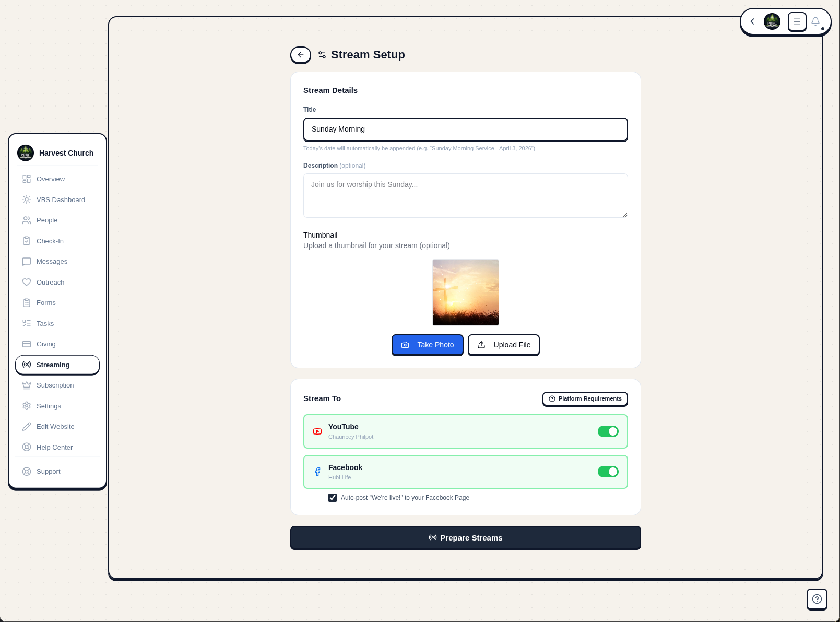
Task: Click the Facebook icon in Stream To
Action: point(317,472)
